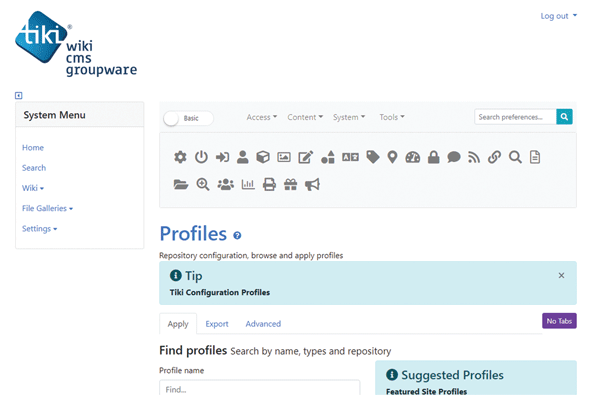Dismiss the Tip box

click(561, 275)
